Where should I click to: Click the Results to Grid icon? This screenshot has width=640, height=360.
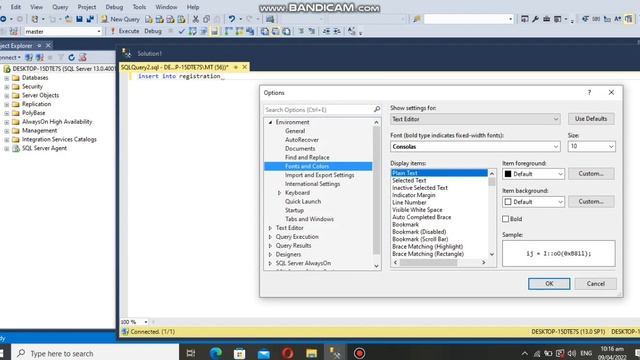click(276, 31)
